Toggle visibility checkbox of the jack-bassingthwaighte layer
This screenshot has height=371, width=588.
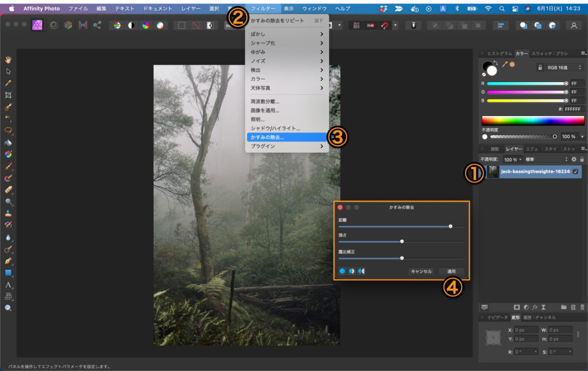[x=575, y=172]
